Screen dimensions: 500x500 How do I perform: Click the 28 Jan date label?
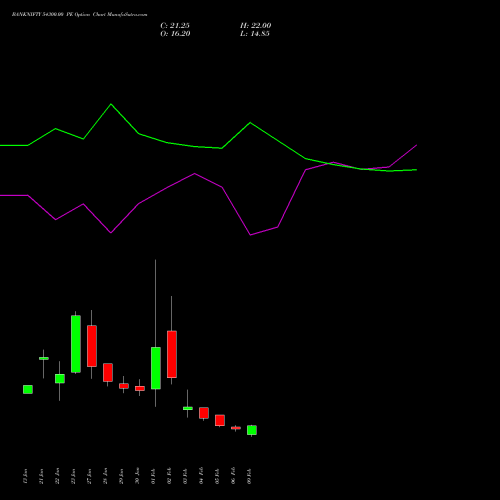(x=105, y=476)
